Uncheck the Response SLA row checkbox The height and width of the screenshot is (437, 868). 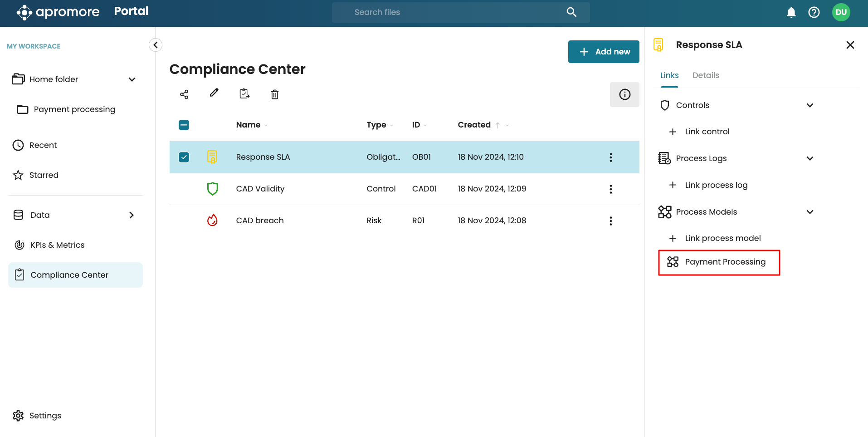pyautogui.click(x=184, y=157)
